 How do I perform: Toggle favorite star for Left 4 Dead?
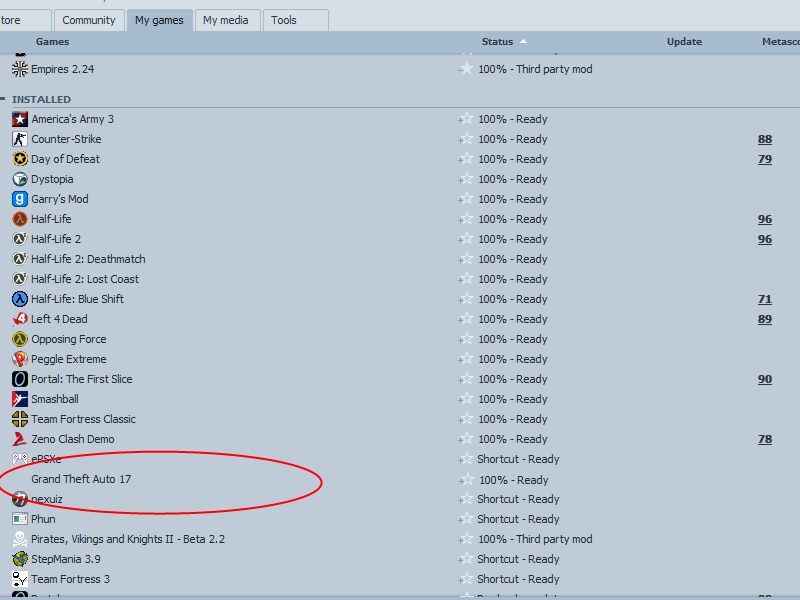click(465, 319)
